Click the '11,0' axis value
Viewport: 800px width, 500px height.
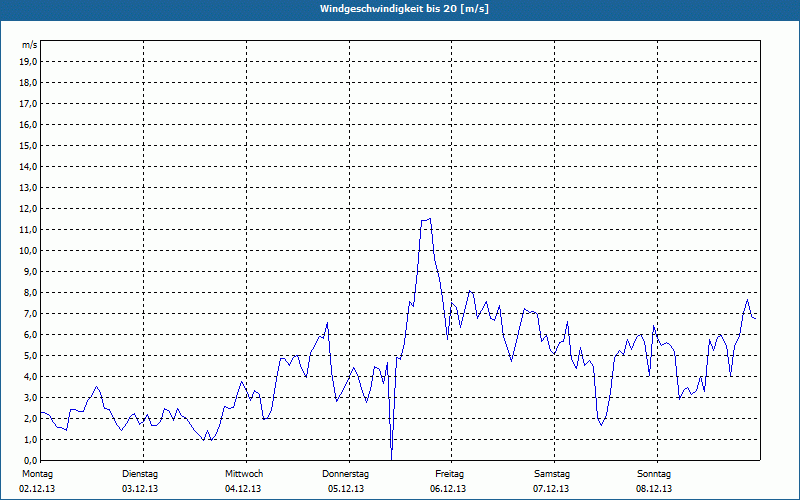click(x=29, y=230)
